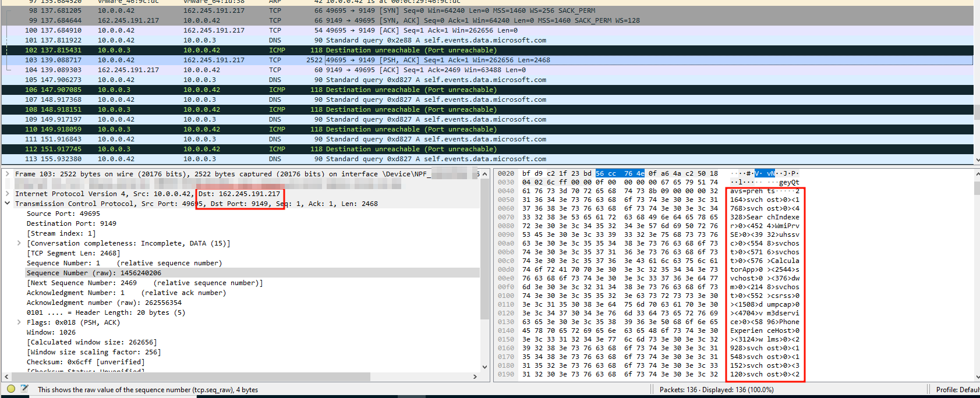This screenshot has width=980, height=398.
Task: Click the Profile: Default status label
Action: coord(956,389)
